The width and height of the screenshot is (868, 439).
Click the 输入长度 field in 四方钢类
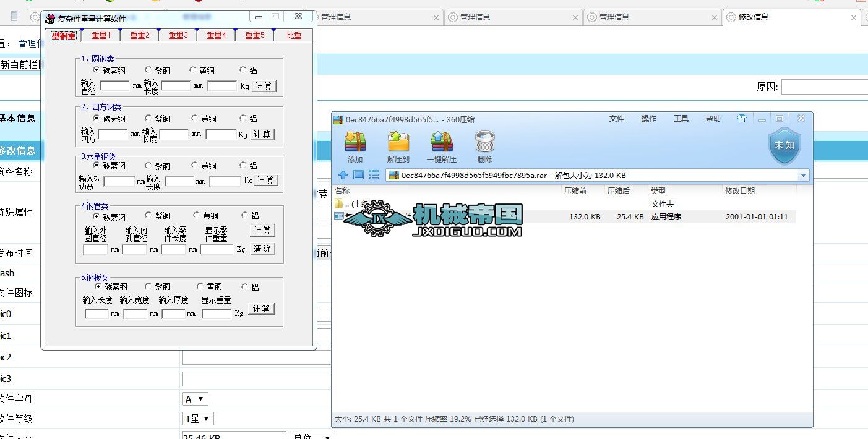[x=174, y=134]
